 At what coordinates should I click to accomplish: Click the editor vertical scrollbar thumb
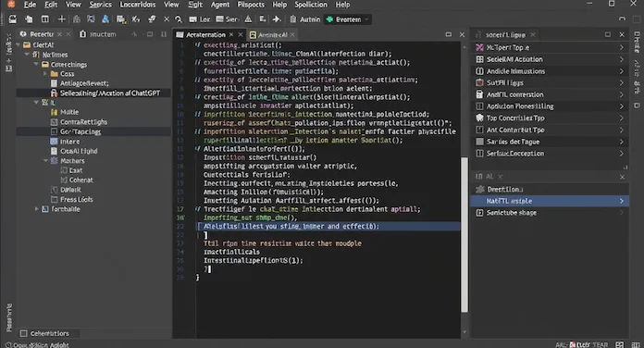point(464,234)
